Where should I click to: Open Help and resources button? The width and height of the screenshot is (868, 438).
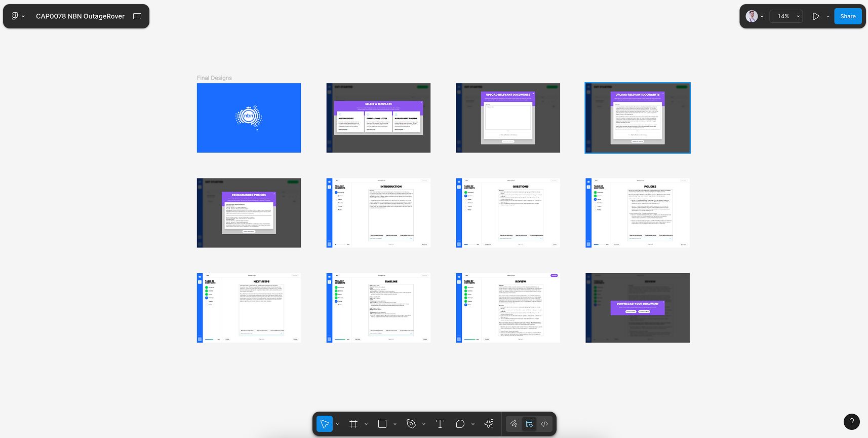pos(852,422)
